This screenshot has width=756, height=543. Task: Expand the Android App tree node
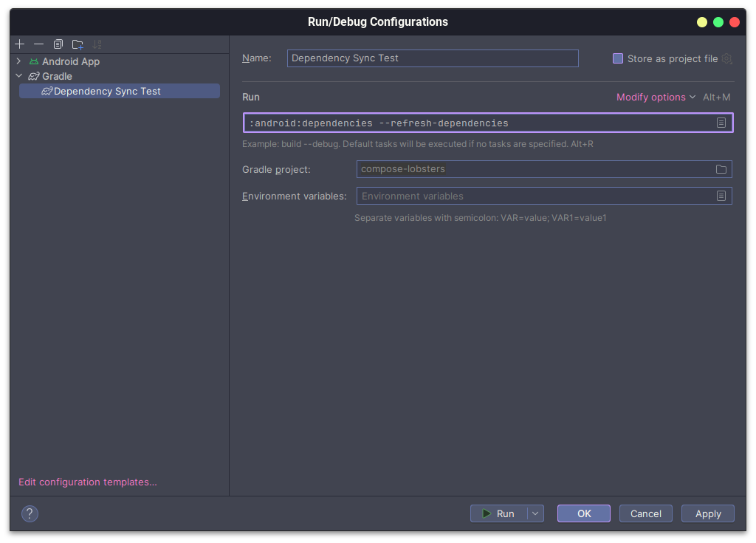[18, 61]
